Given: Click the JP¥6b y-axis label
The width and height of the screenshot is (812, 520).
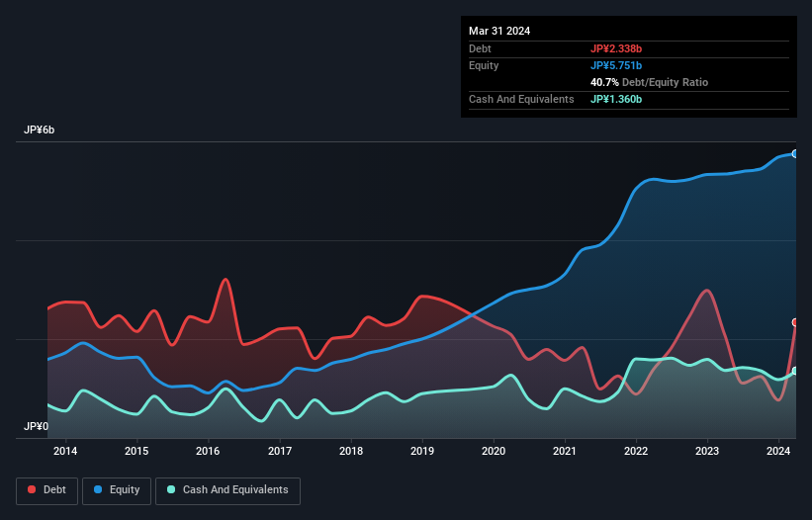Looking at the screenshot, I should point(40,130).
